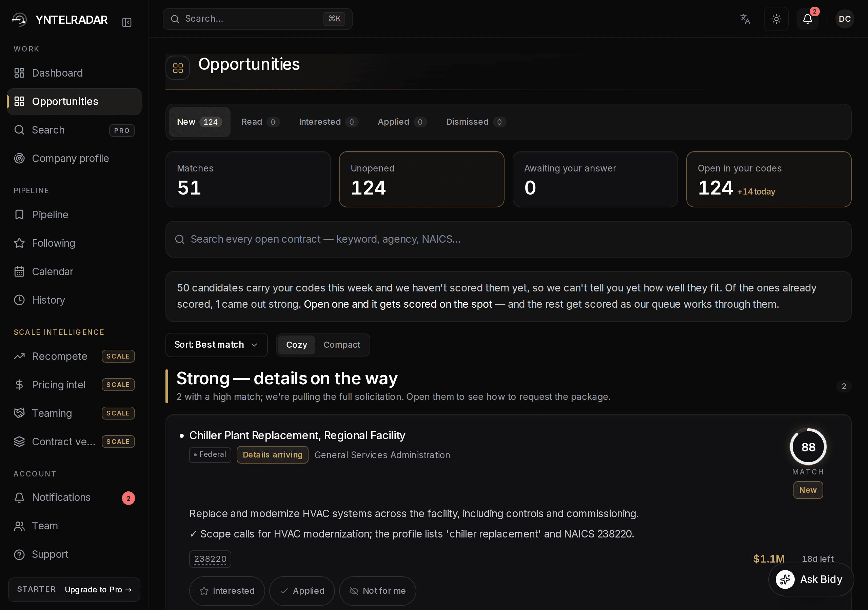
Task: Click the Following star icon
Action: pos(19,243)
